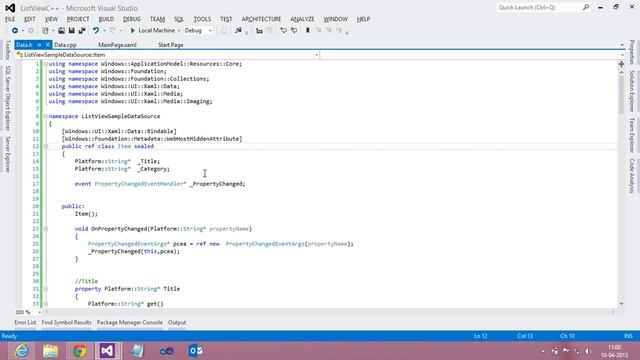Expand the Solution Explorer side panel
The image size is (640, 360).
(632, 91)
